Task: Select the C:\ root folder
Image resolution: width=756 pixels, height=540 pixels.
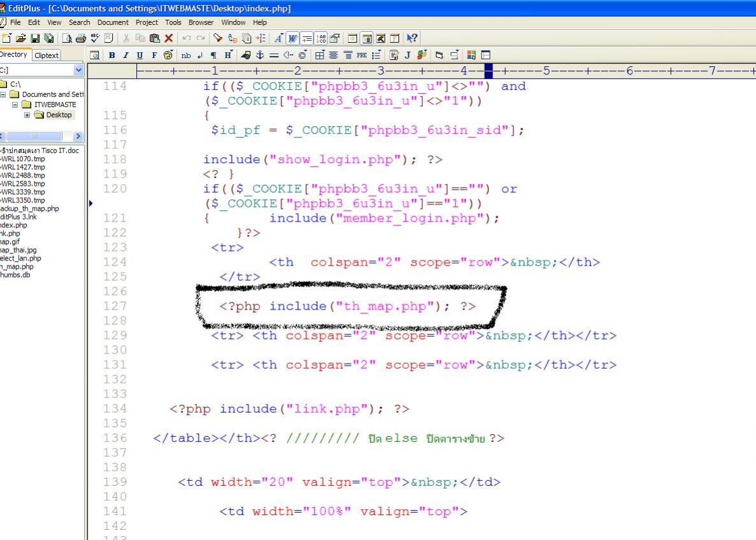Action: [15, 84]
